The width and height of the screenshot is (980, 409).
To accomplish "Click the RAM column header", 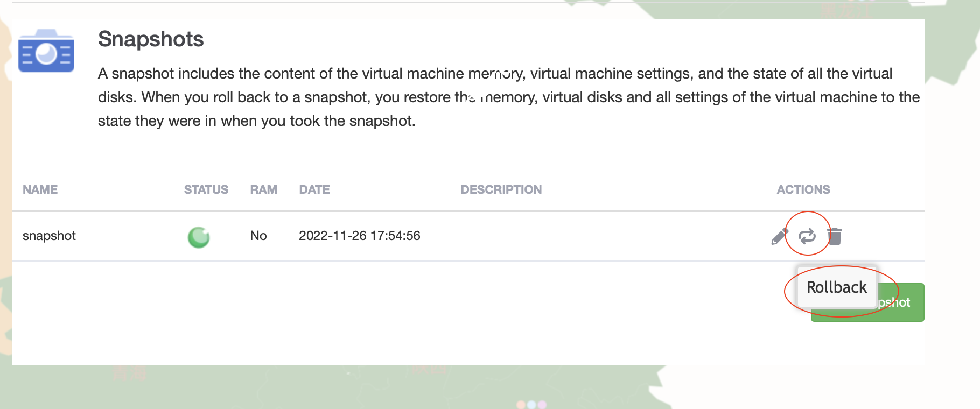I will click(263, 189).
